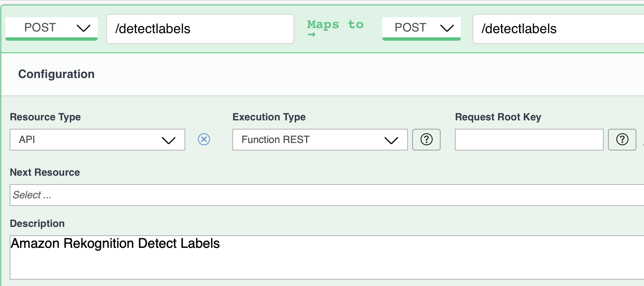This screenshot has height=286, width=644.
Task: Open the Next Resource select box
Action: 327,195
